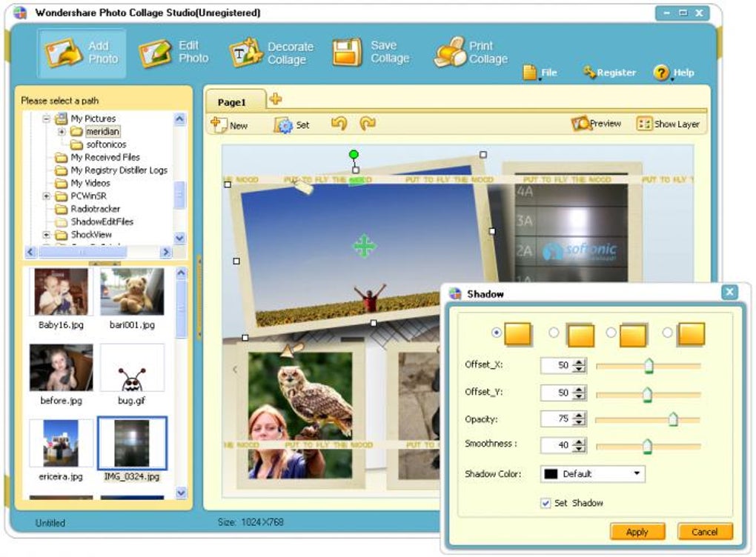Open the File menu
The height and width of the screenshot is (557, 756).
[540, 73]
